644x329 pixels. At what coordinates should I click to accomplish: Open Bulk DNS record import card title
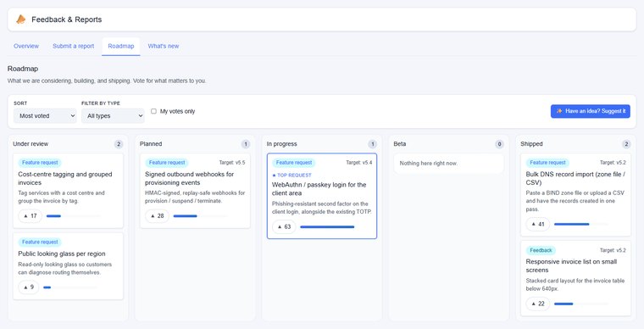coord(575,178)
